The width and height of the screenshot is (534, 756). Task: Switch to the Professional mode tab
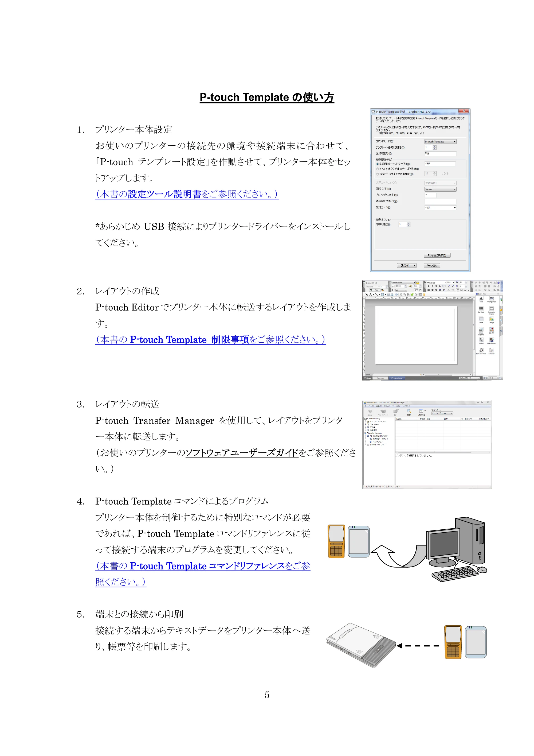point(397,378)
